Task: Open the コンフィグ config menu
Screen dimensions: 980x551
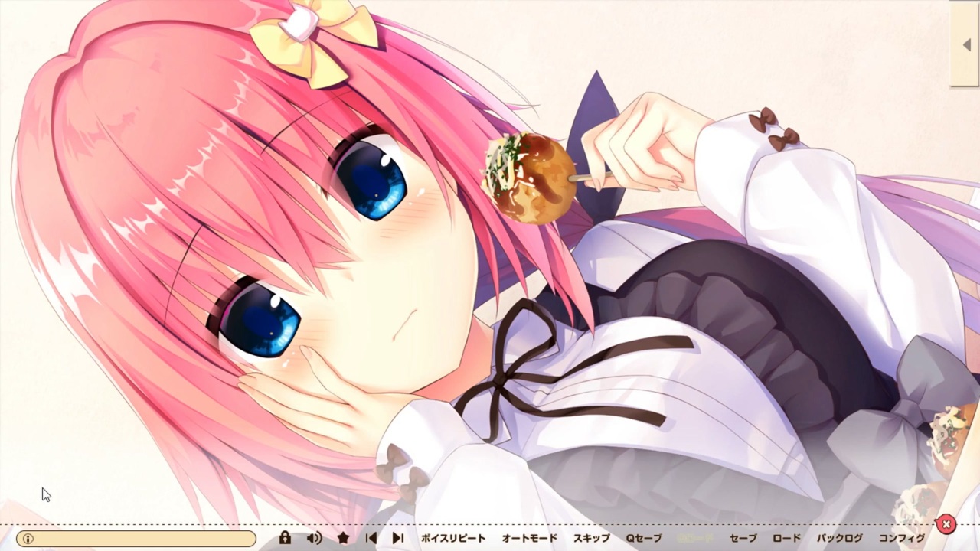Action: (902, 538)
